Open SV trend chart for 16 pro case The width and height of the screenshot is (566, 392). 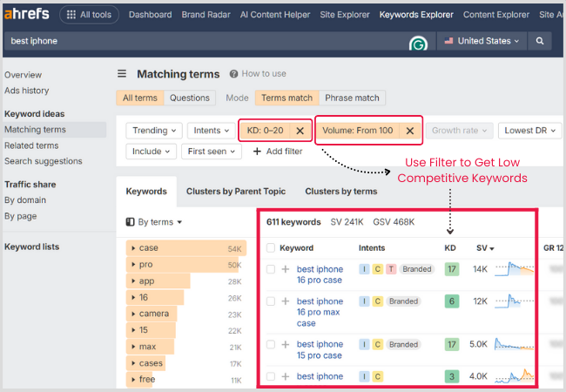coord(514,269)
